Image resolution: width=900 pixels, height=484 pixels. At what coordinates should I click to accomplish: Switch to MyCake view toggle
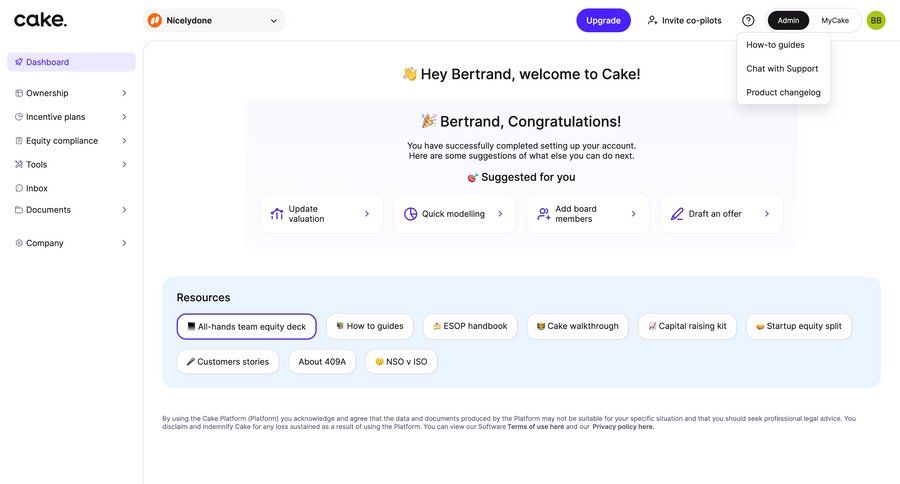click(835, 20)
